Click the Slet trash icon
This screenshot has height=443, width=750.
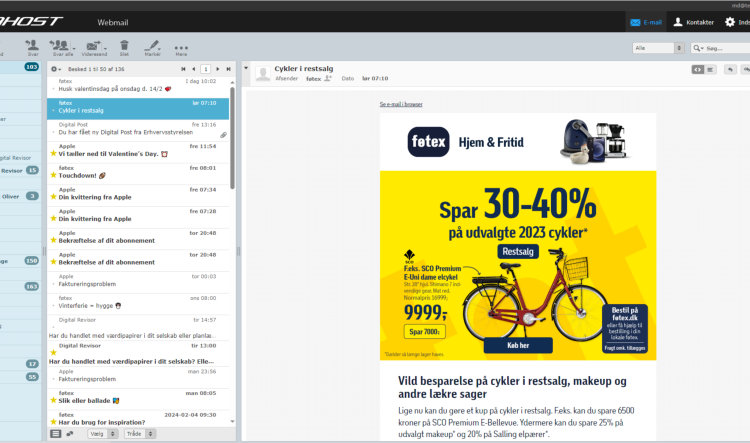click(x=124, y=47)
